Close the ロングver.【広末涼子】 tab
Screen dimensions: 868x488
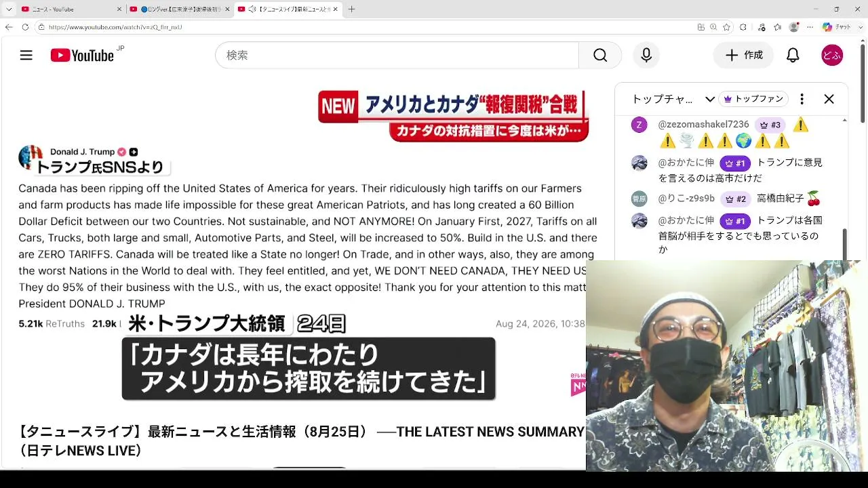(x=228, y=9)
